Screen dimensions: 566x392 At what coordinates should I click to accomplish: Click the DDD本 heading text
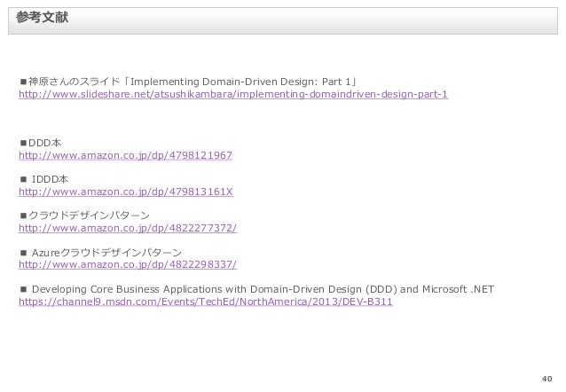pyautogui.click(x=41, y=143)
